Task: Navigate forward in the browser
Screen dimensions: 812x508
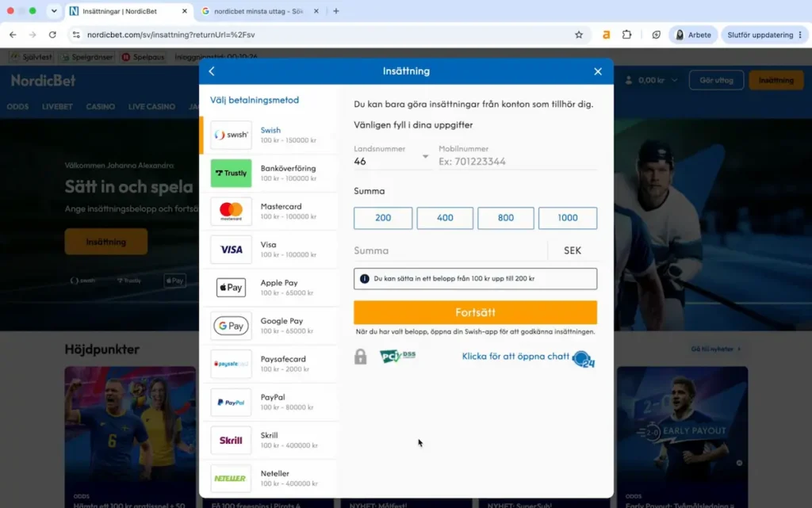Action: pos(33,35)
